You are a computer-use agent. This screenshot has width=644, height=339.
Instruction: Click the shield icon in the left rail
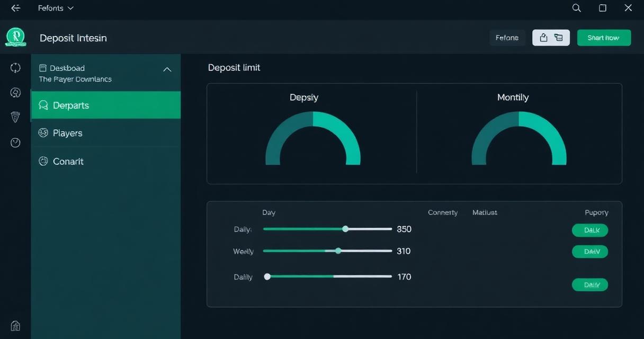[x=15, y=117]
